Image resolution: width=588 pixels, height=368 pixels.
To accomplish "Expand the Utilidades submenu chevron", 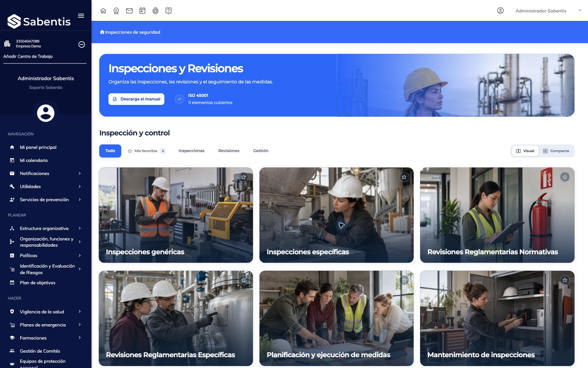I will point(80,186).
